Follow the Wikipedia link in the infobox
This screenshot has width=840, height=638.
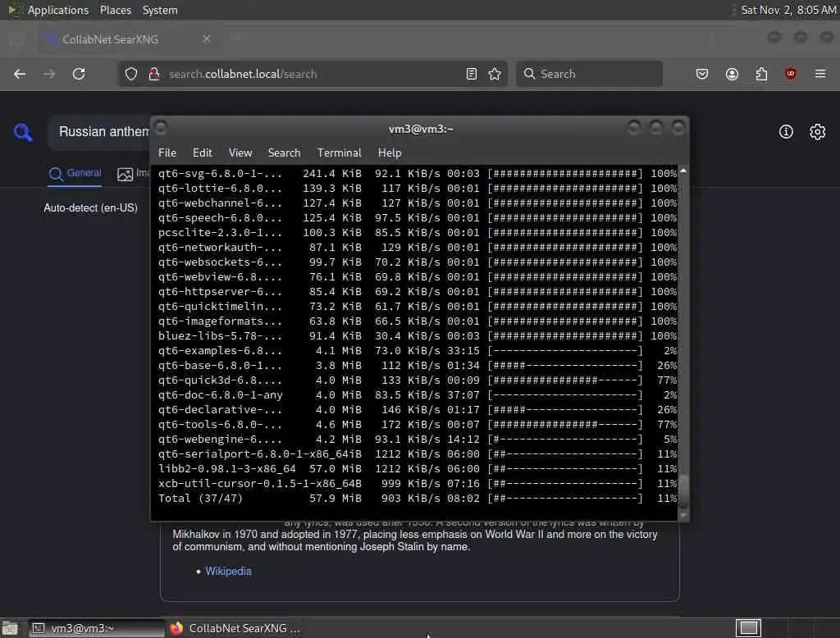point(228,571)
